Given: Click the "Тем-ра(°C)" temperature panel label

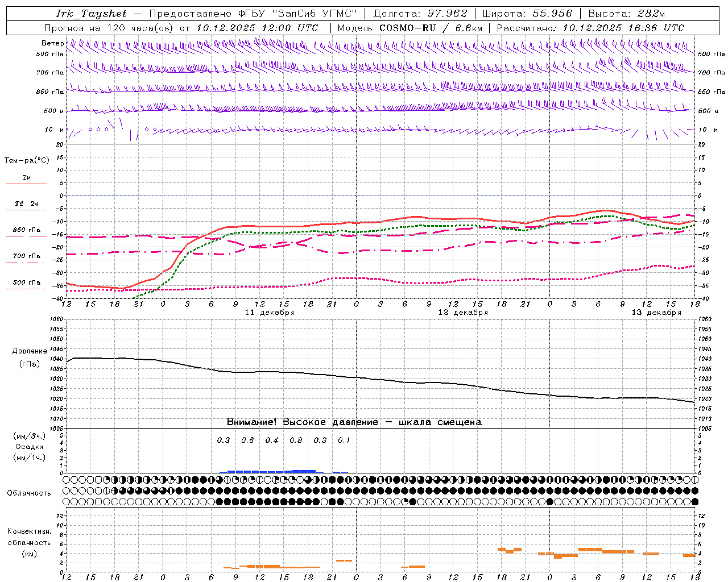Looking at the screenshot, I should pyautogui.click(x=27, y=161).
